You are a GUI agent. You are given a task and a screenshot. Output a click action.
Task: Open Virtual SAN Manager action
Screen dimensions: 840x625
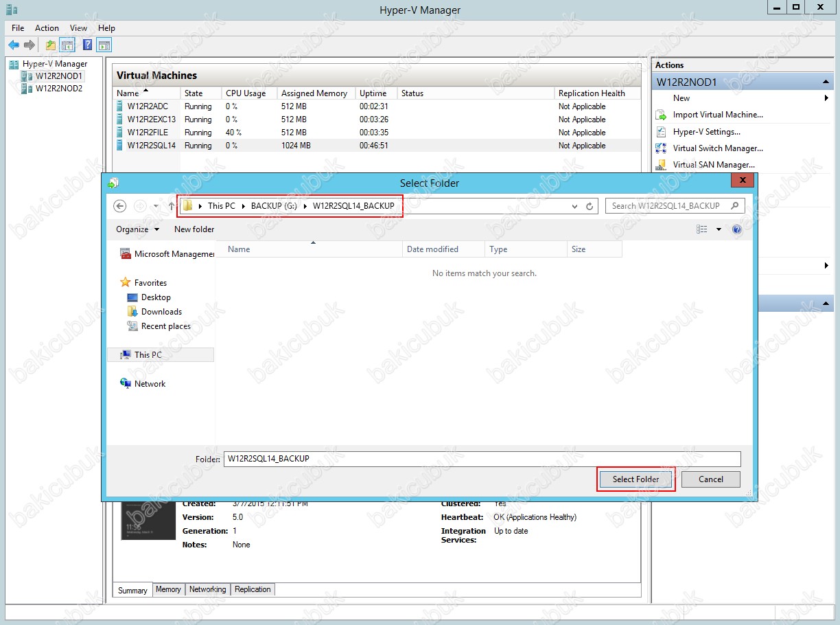[x=714, y=165]
